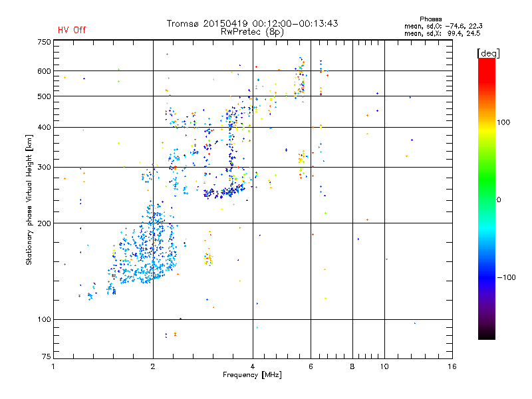
Task: Click the 200 tick on height axis
Action: [x=44, y=223]
